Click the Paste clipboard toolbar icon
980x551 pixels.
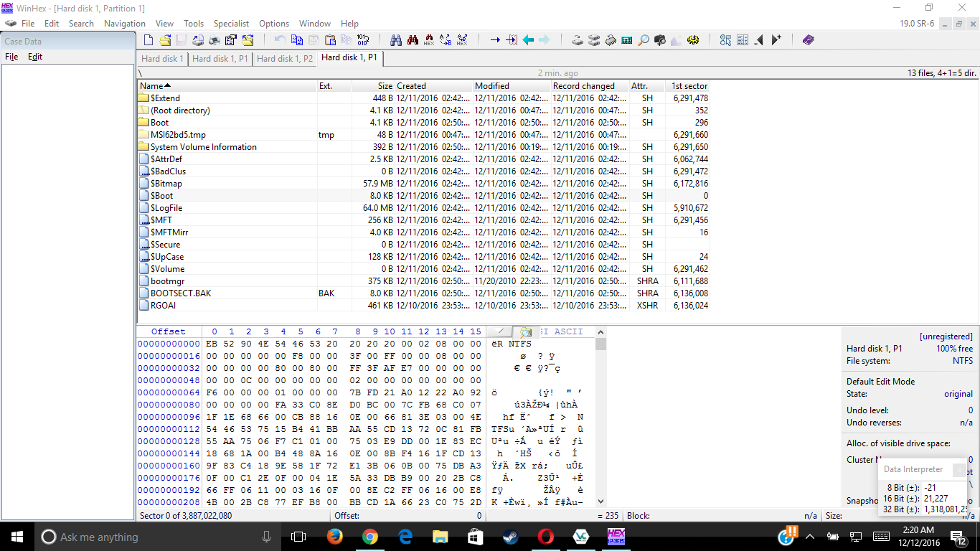pyautogui.click(x=330, y=40)
